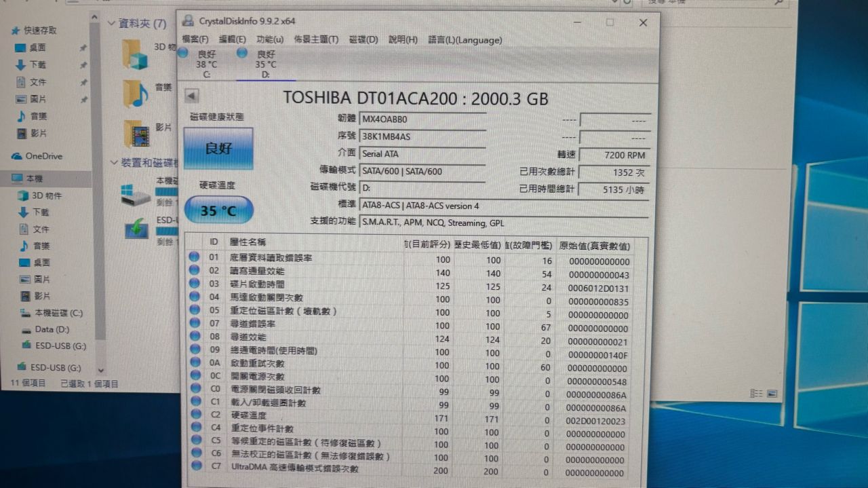Click the 韌體 firmware field MX4OABB0
This screenshot has width=868, height=488.
(x=422, y=119)
